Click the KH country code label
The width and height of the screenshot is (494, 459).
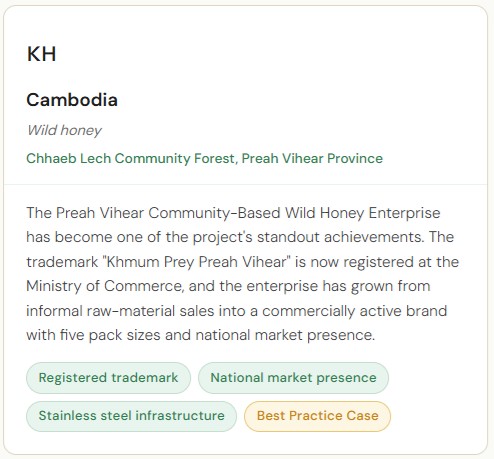(41, 54)
